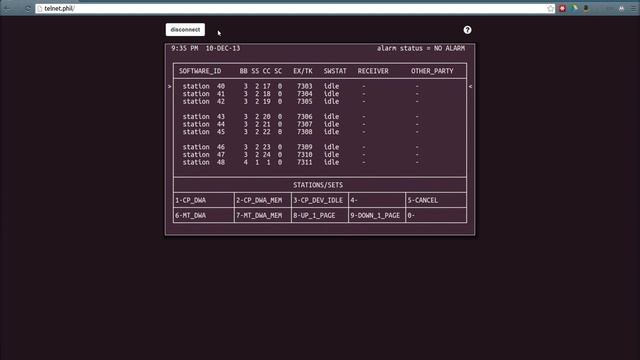The image size is (640, 360).
Task: Click the empty 0- softkey cell
Action: coord(436,216)
